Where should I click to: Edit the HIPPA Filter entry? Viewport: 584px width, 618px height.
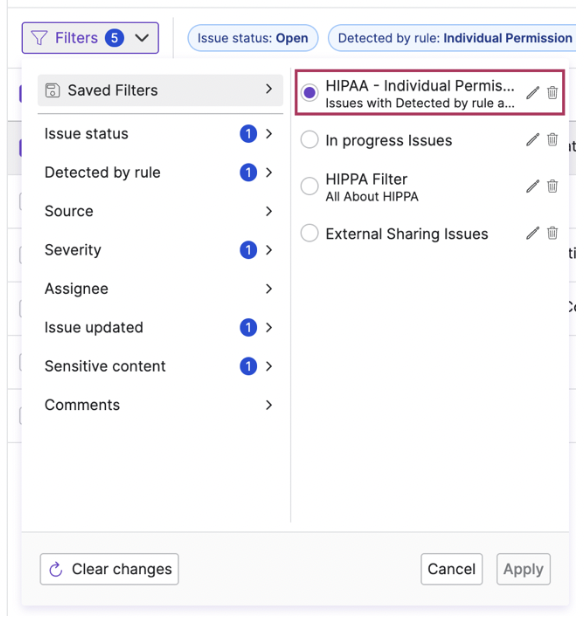[532, 186]
